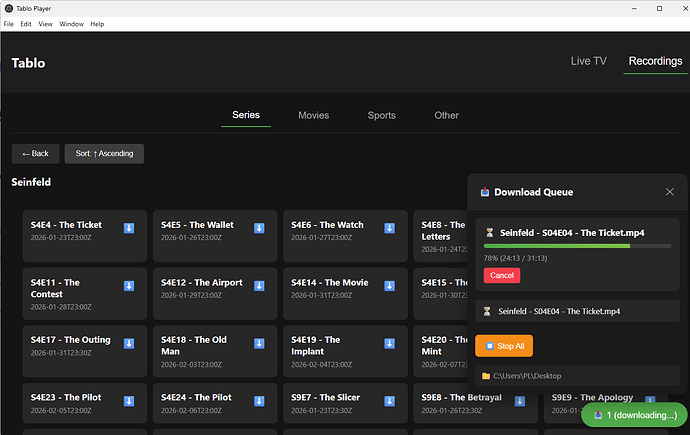Open the S4E8 - The Letters card

pyautogui.click(x=440, y=236)
